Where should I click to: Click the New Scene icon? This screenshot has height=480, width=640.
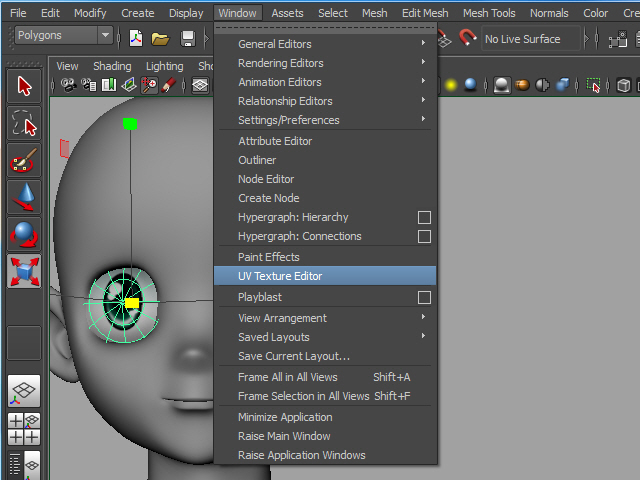[x=136, y=39]
